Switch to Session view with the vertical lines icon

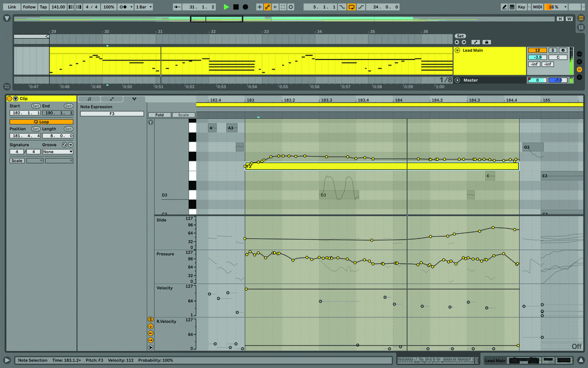coord(581,28)
